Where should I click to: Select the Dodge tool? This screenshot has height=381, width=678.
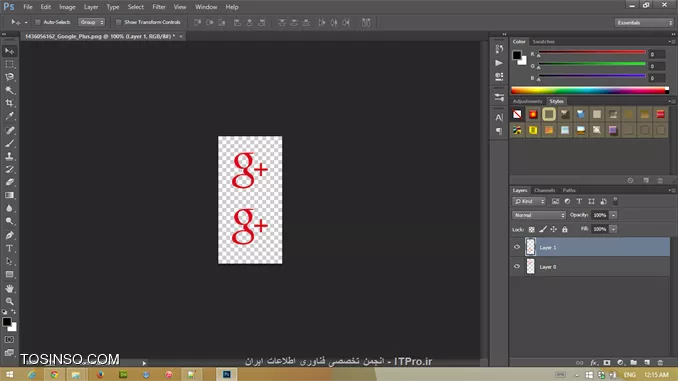click(x=9, y=221)
